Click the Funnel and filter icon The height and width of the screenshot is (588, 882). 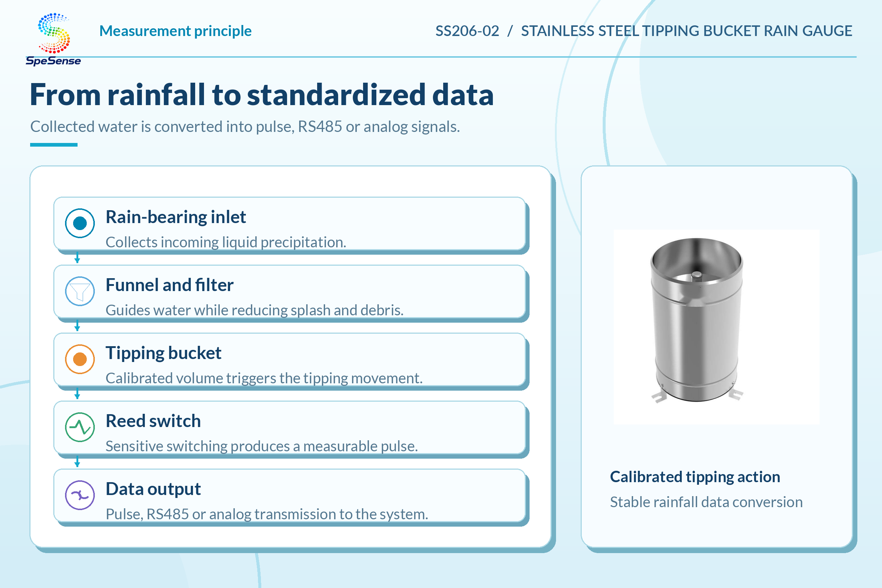[80, 291]
